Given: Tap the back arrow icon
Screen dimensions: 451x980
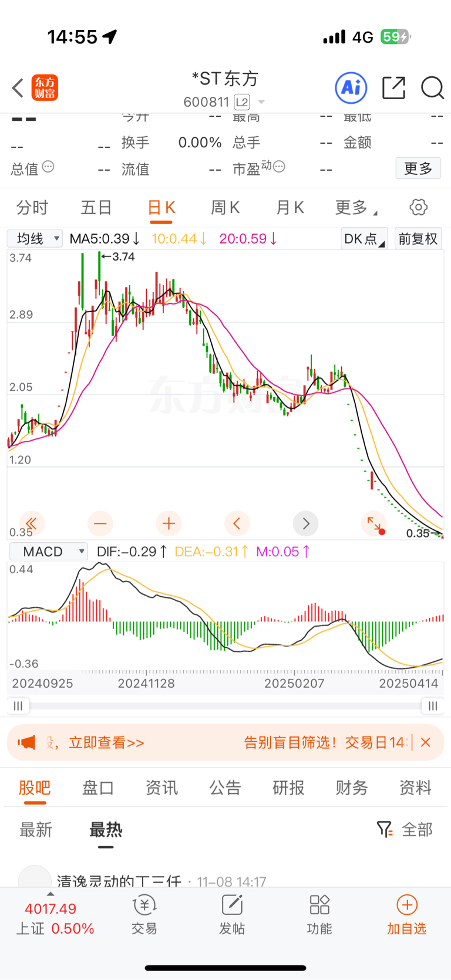Looking at the screenshot, I should pos(18,88).
